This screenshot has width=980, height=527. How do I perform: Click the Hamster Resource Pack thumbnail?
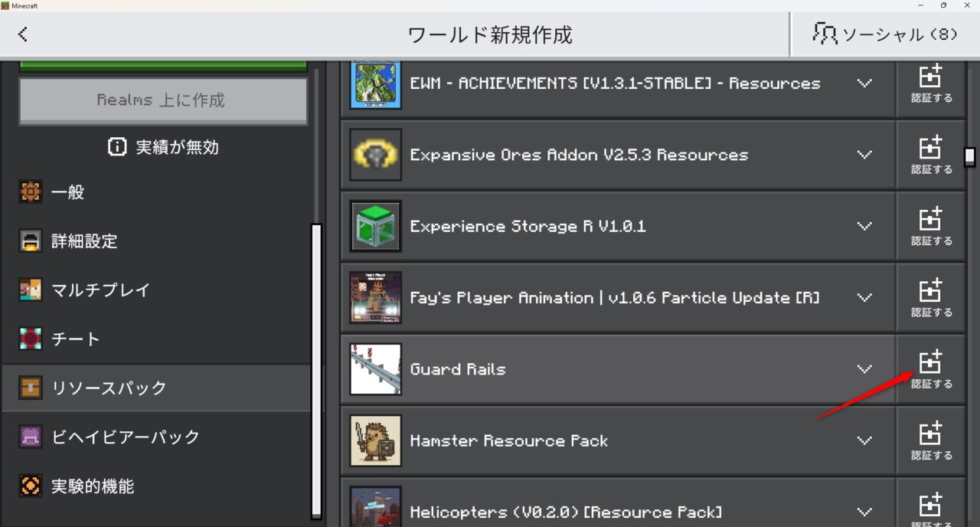click(x=375, y=440)
